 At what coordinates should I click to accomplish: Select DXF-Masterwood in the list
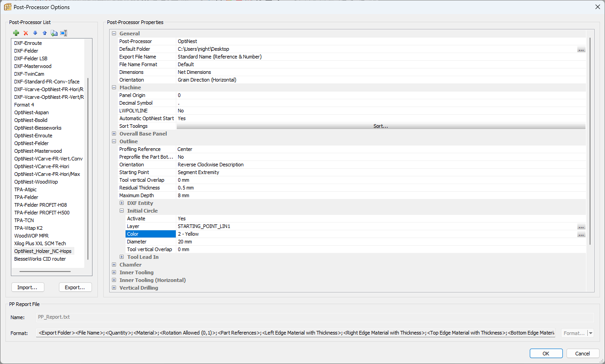point(33,66)
